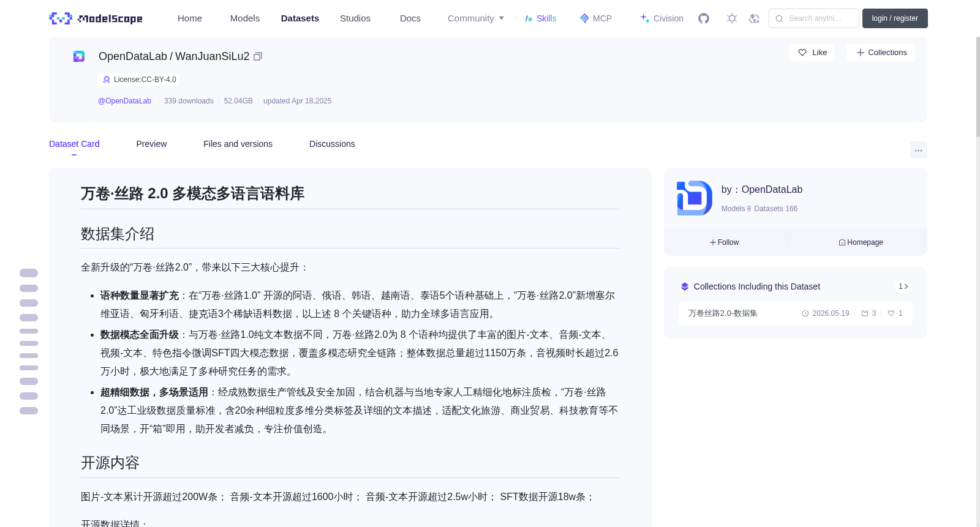Open the Models menu item
Image resolution: width=980 pixels, height=527 pixels.
[245, 18]
